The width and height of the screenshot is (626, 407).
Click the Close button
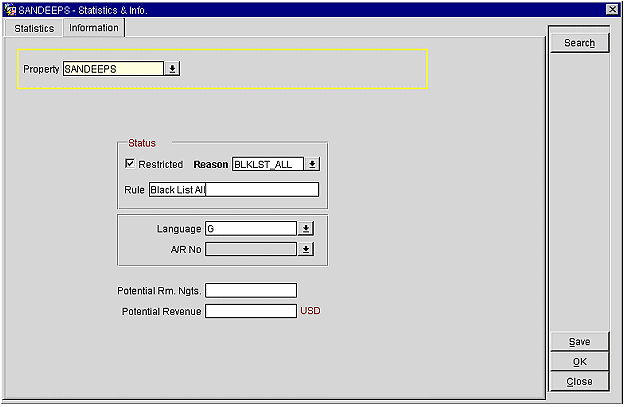(x=579, y=381)
